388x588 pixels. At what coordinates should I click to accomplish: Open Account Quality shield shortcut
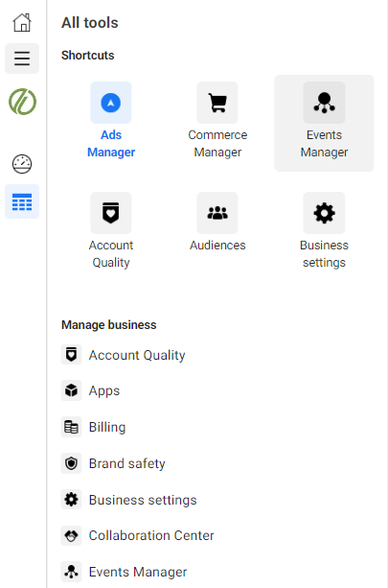(111, 230)
